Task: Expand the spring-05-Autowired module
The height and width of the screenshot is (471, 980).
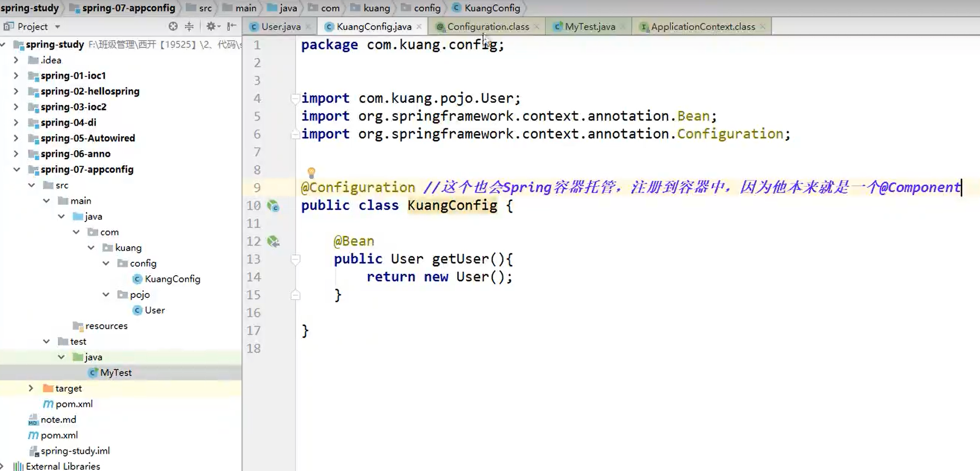Action: point(16,138)
